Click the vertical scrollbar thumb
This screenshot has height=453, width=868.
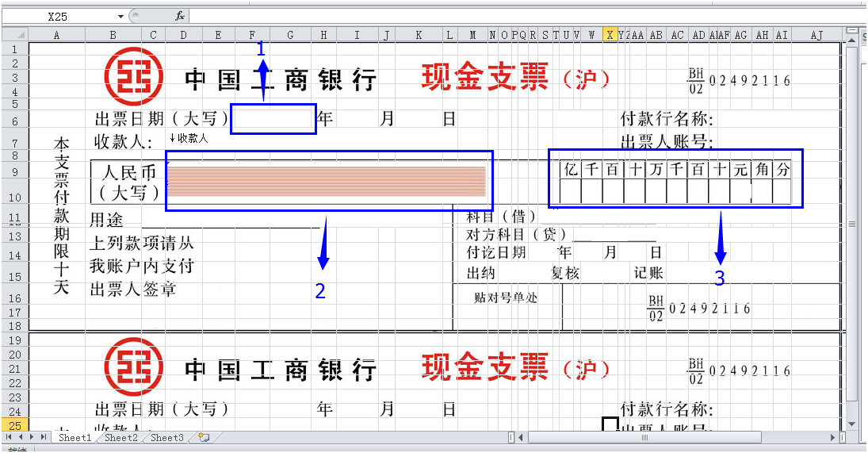852,224
